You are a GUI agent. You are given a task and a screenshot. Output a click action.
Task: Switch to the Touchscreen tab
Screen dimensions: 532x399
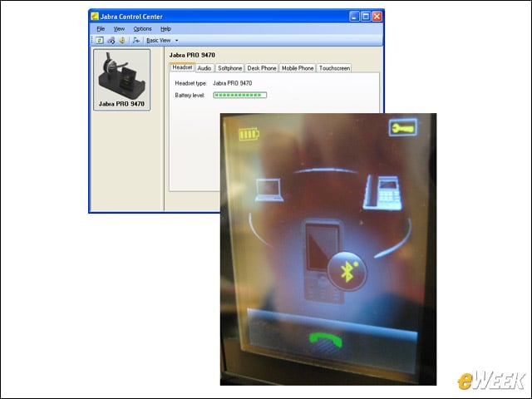tap(334, 68)
